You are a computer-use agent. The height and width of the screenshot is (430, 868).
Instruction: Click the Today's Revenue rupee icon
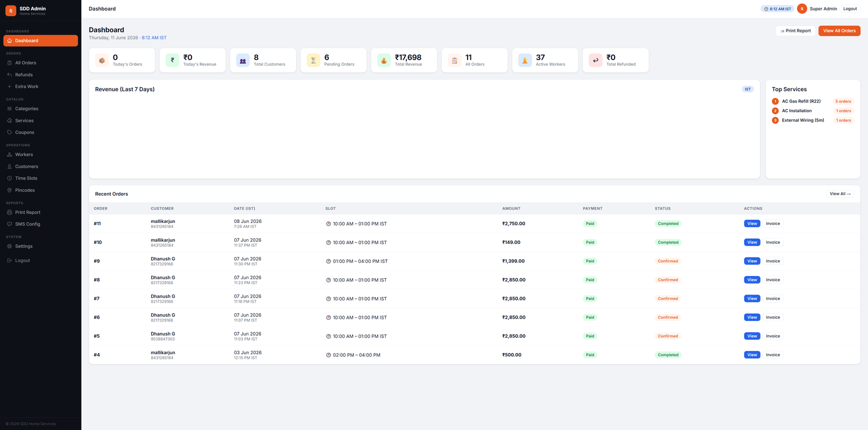pyautogui.click(x=173, y=60)
